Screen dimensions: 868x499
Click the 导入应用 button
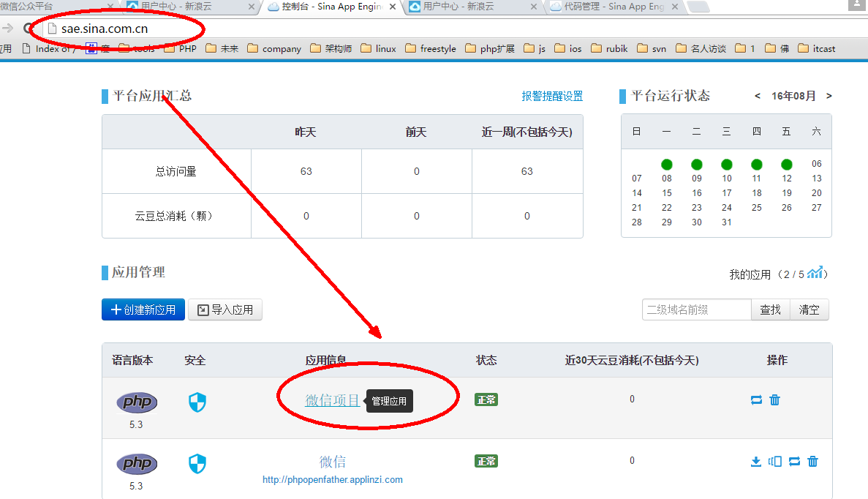[225, 309]
